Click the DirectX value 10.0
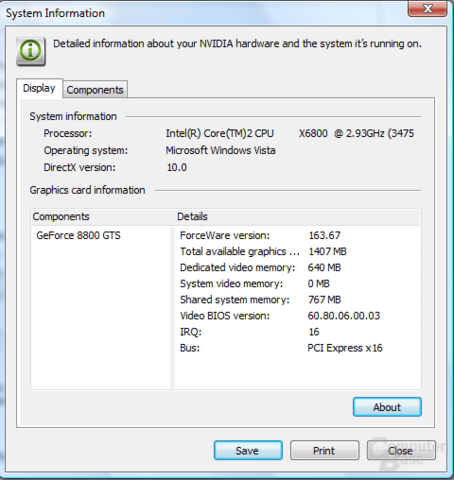Viewport: 454px width, 480px height. pos(177,167)
